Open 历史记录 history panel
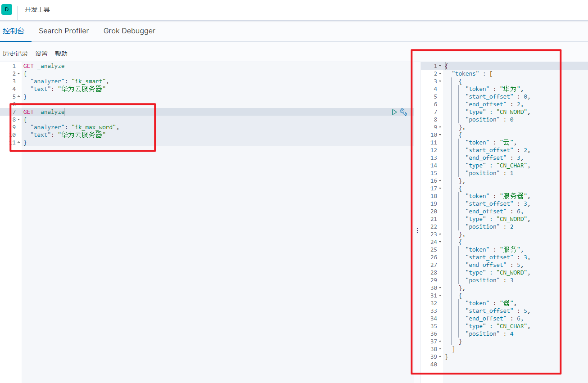 coord(15,54)
